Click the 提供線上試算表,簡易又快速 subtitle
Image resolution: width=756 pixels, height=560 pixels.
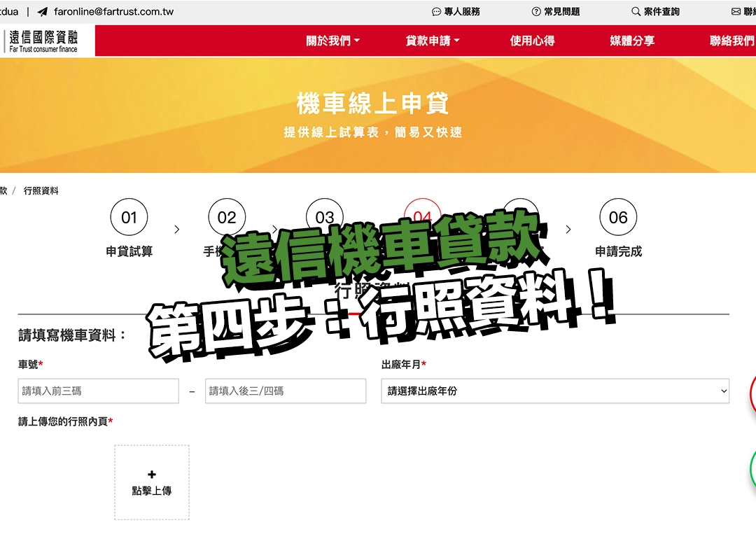(372, 132)
